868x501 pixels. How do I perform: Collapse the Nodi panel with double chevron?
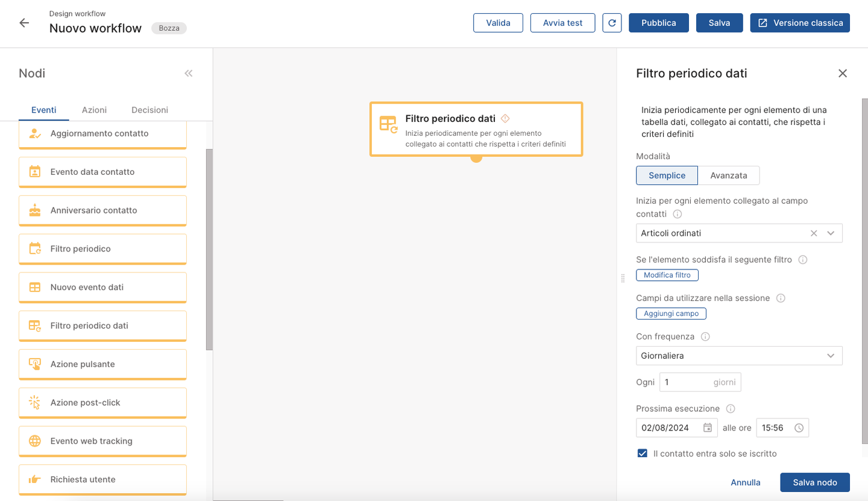189,74
